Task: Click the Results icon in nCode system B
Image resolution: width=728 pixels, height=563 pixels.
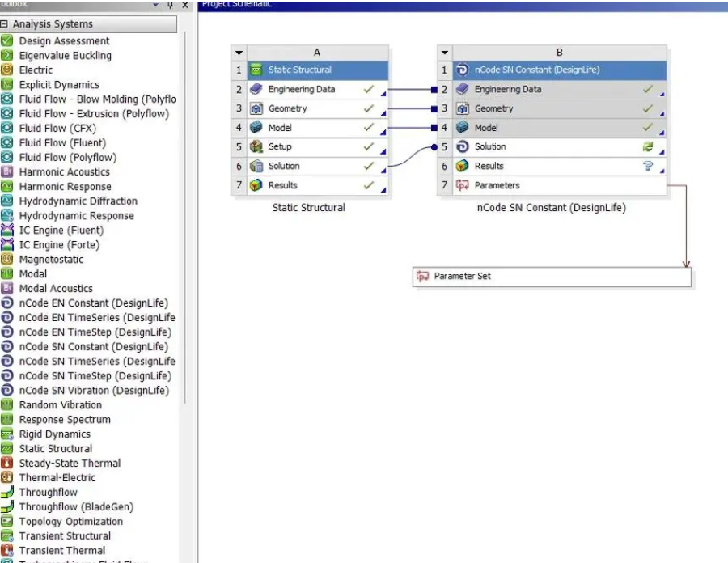Action: click(462, 166)
